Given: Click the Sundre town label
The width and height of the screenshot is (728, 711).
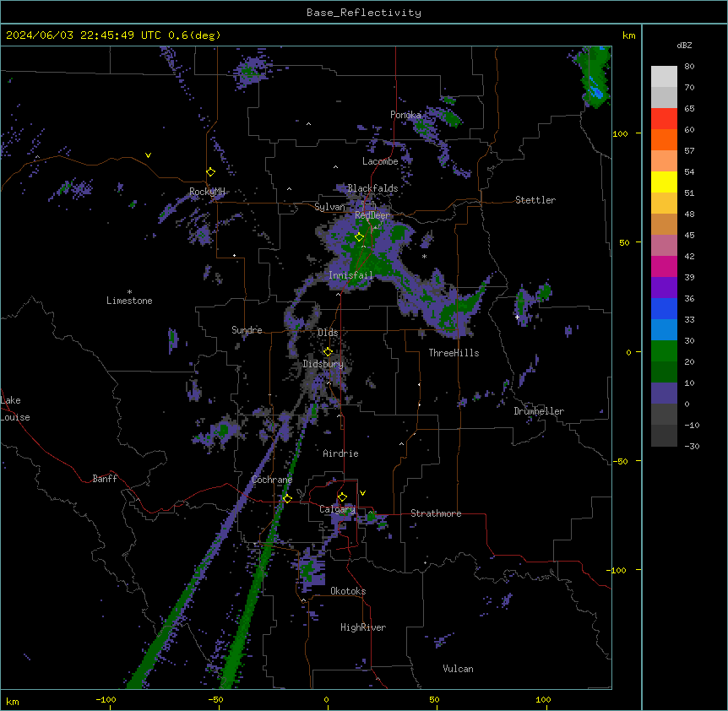Looking at the screenshot, I should pyautogui.click(x=247, y=330).
